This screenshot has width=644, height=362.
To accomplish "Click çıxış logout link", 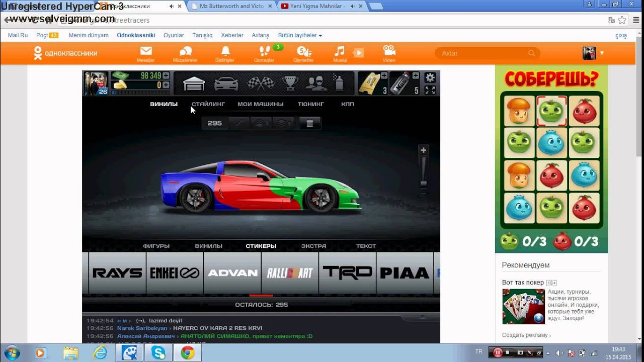I will tap(621, 35).
